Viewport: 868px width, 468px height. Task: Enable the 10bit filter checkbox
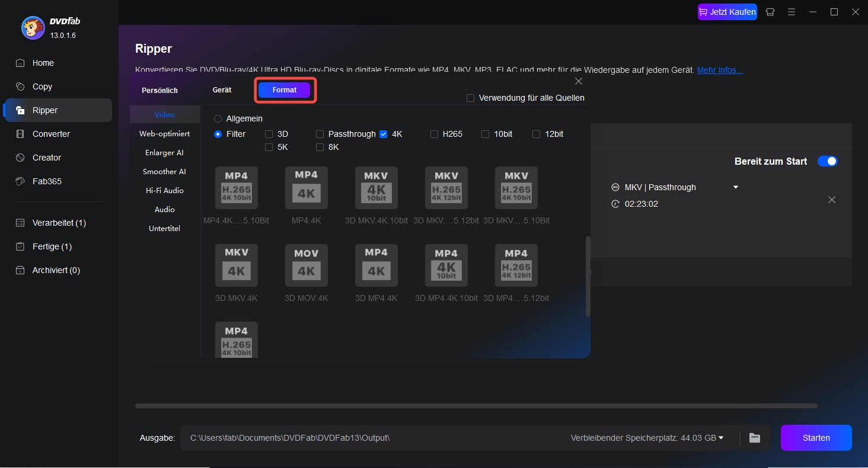tap(486, 134)
